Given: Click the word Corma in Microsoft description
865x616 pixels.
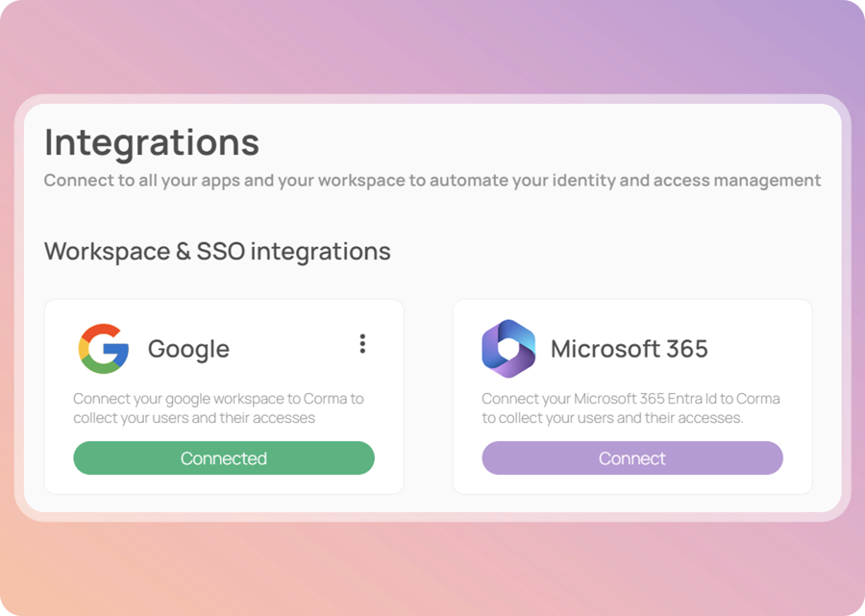Looking at the screenshot, I should [758, 399].
